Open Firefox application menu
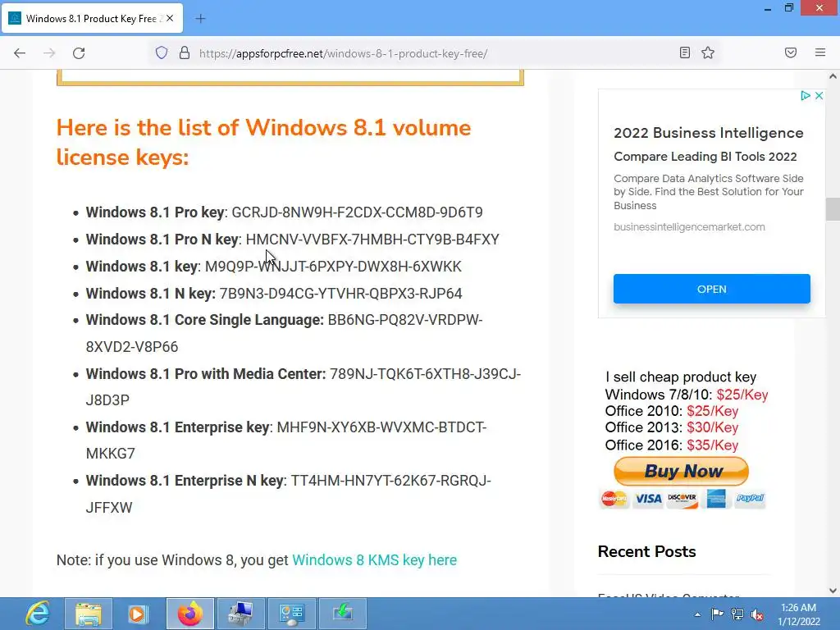Screen dimensions: 840x630 coord(820,52)
